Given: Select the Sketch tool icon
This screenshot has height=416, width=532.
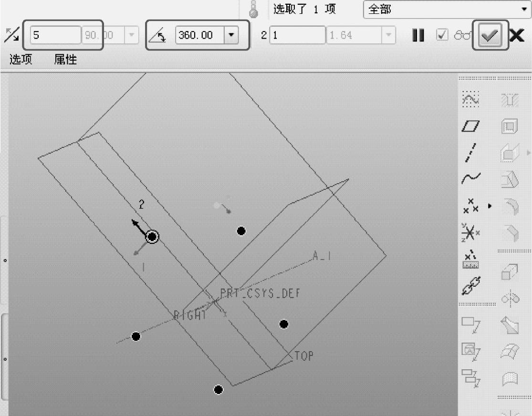Looking at the screenshot, I should coord(470,99).
